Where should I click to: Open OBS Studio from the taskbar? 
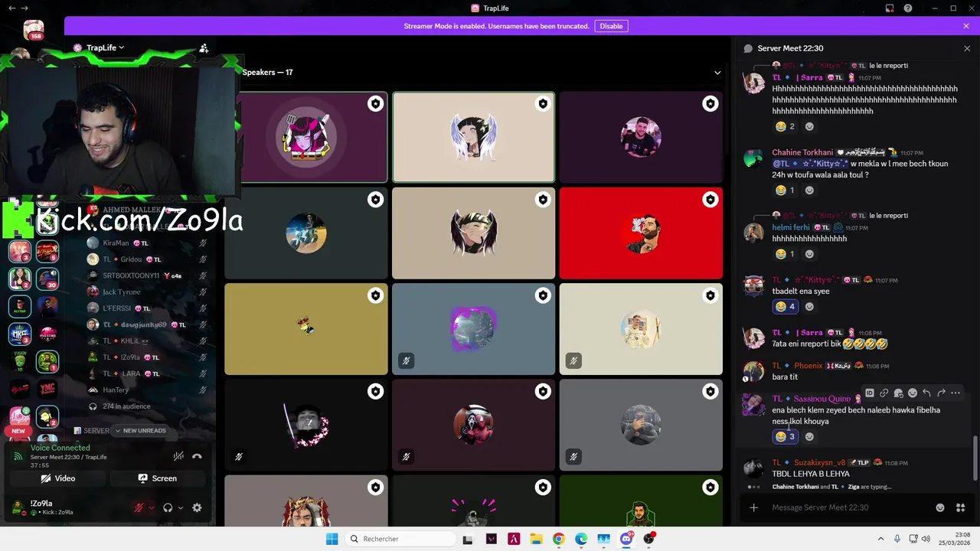pos(649,539)
